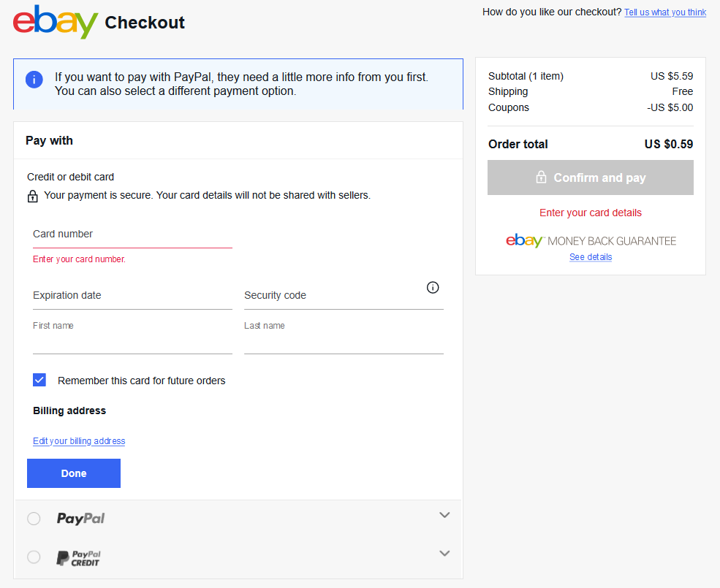Screen dimensions: 720x588
Task: Click the Confirm and pay button
Action: pos(591,177)
